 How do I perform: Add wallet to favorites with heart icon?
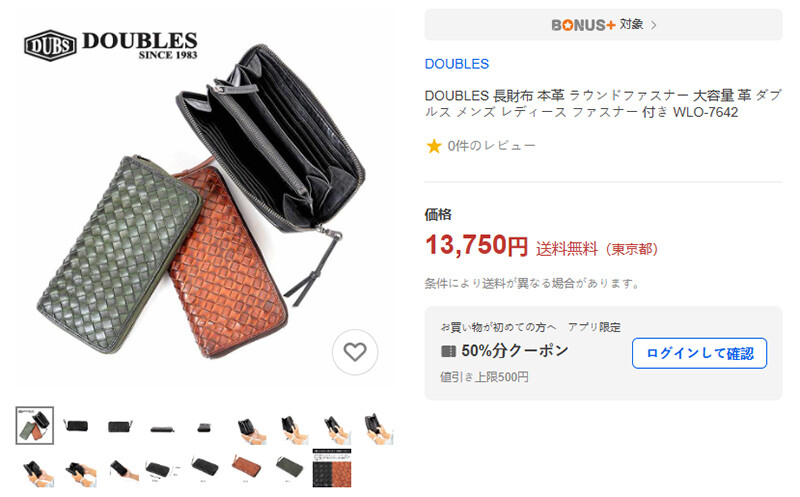tap(355, 352)
